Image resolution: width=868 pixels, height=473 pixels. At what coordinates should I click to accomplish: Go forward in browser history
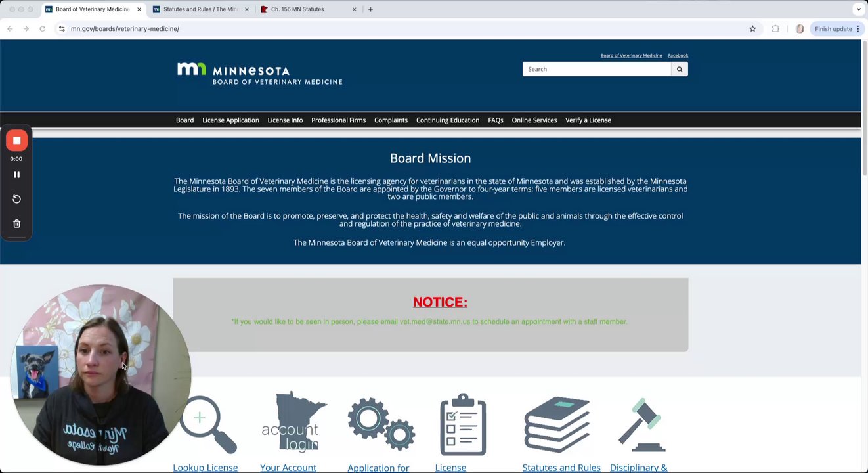pyautogui.click(x=26, y=29)
